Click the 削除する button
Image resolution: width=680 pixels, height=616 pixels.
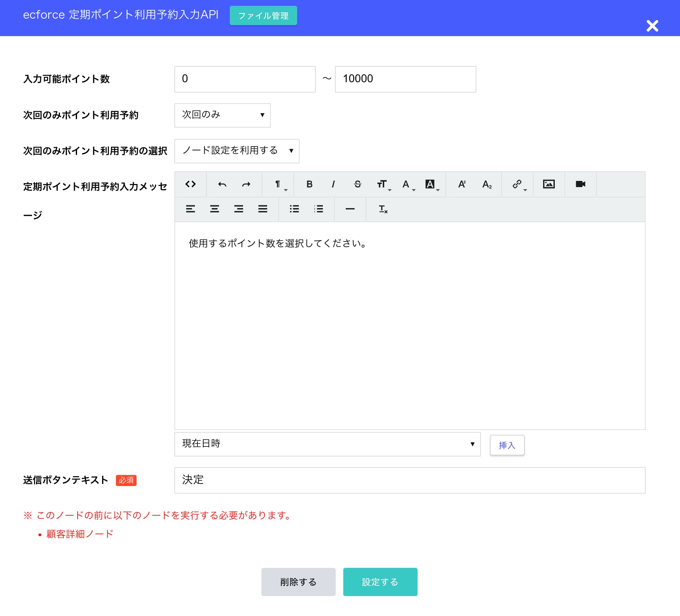pos(298,582)
